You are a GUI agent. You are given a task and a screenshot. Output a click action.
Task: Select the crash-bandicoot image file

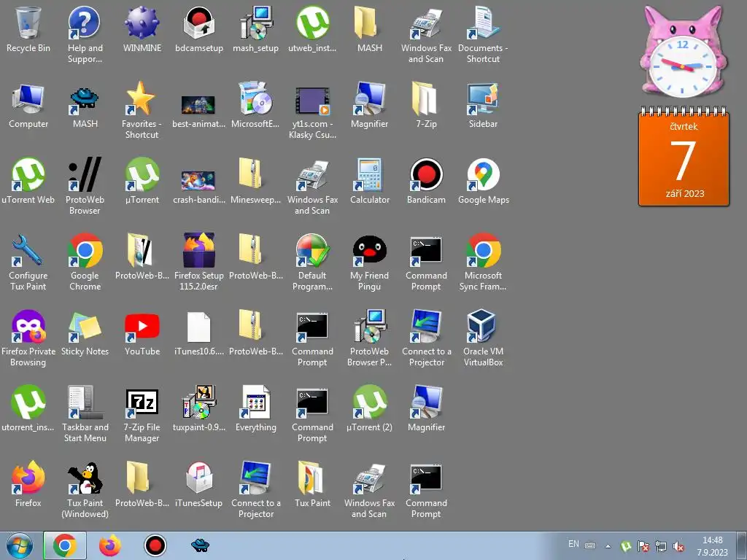pos(199,181)
